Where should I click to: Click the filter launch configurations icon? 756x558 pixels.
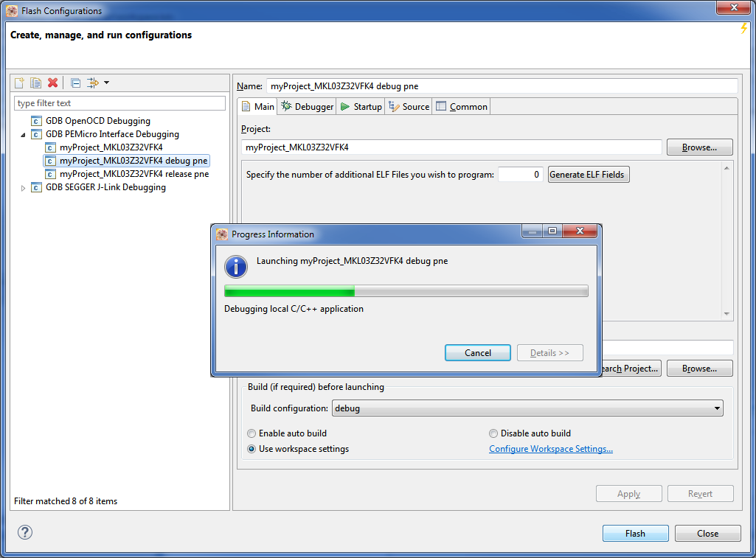[x=94, y=83]
